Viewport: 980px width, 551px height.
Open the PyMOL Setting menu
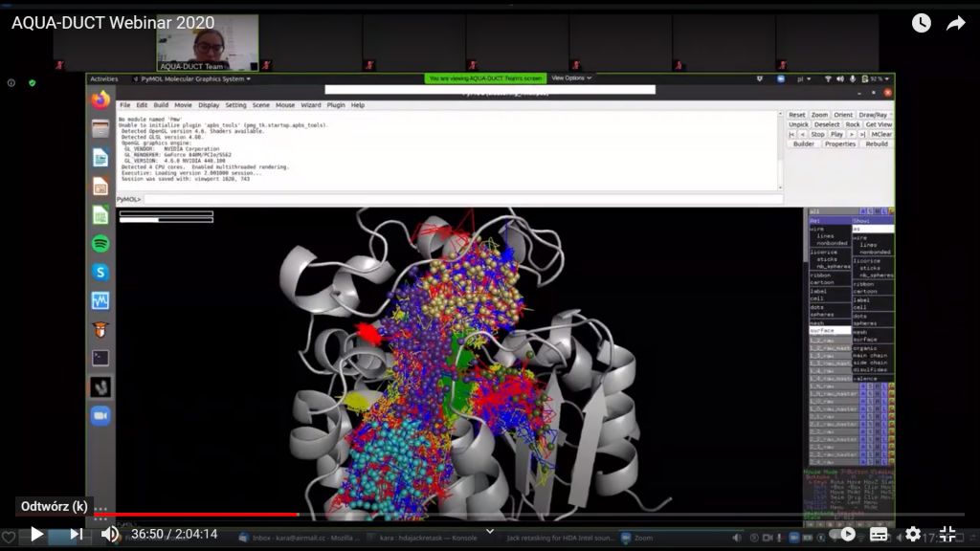(235, 105)
